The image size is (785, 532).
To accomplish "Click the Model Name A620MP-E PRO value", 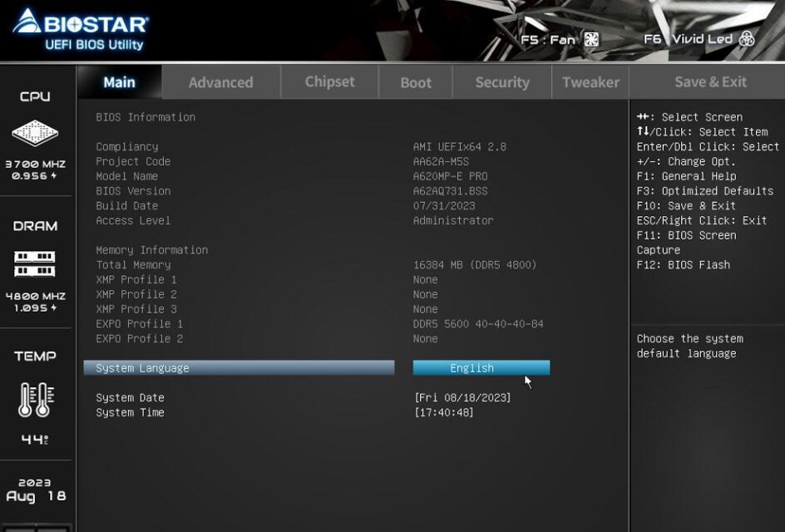I will (450, 176).
